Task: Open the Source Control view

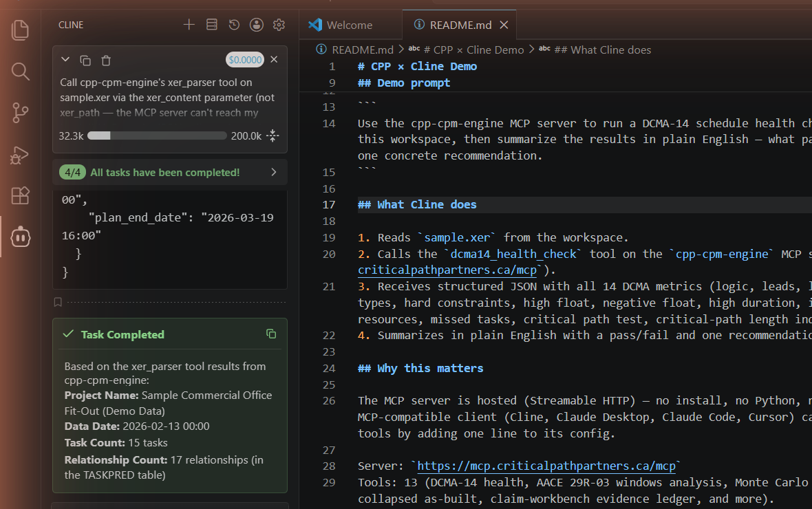Action: (20, 113)
